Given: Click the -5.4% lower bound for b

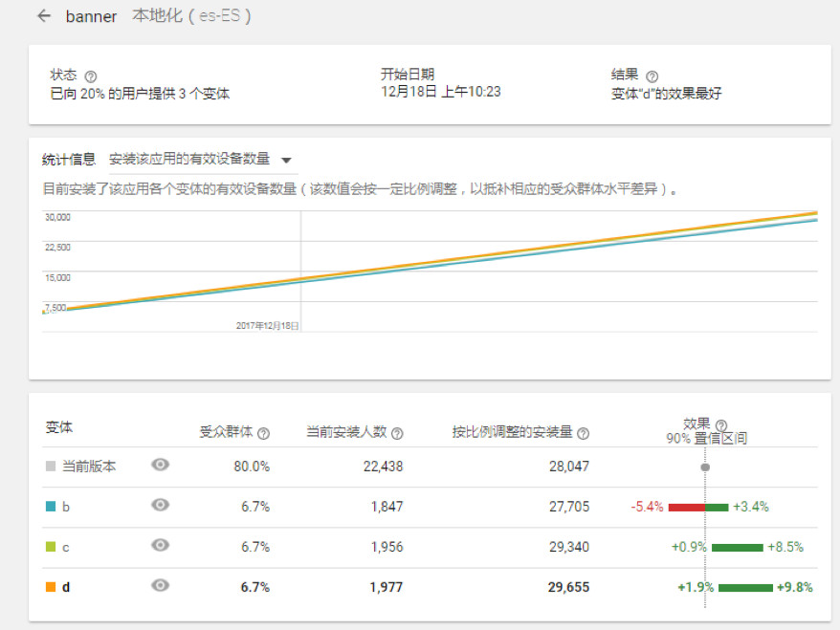Looking at the screenshot, I should 647,507.
